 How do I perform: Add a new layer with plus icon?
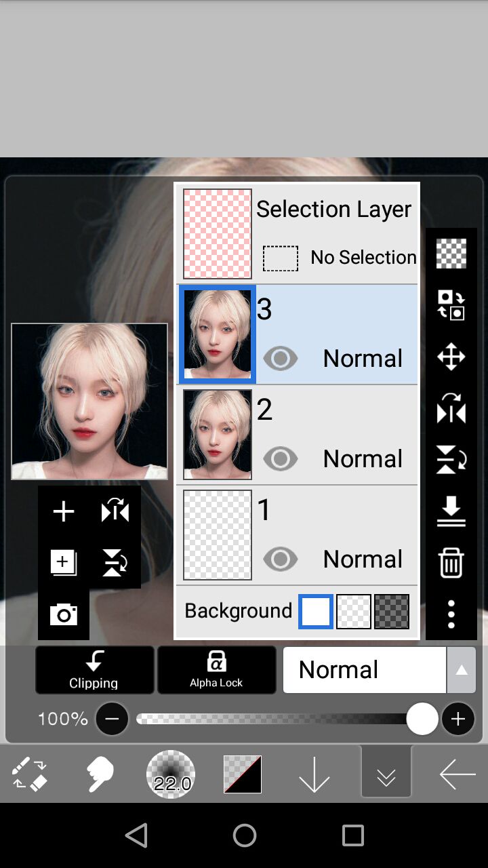pyautogui.click(x=64, y=511)
